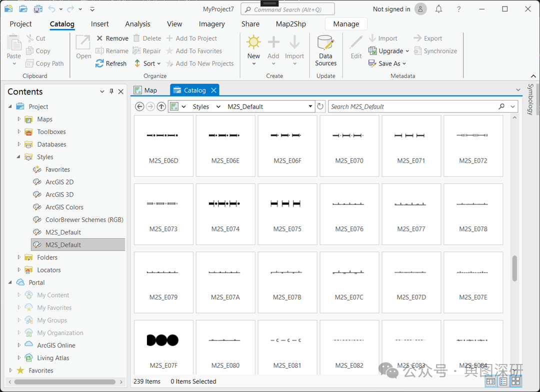Switch to list view in status bar
The image size is (540, 392).
point(503,381)
